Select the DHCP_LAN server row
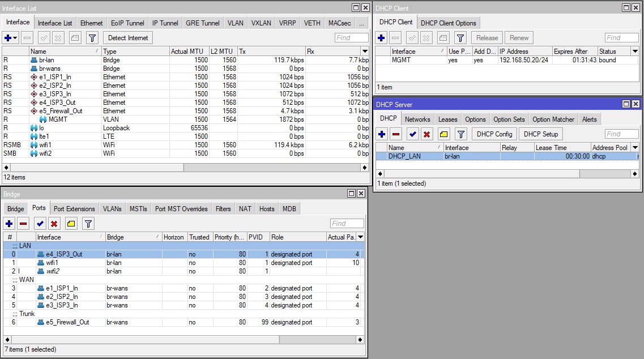 click(507, 156)
